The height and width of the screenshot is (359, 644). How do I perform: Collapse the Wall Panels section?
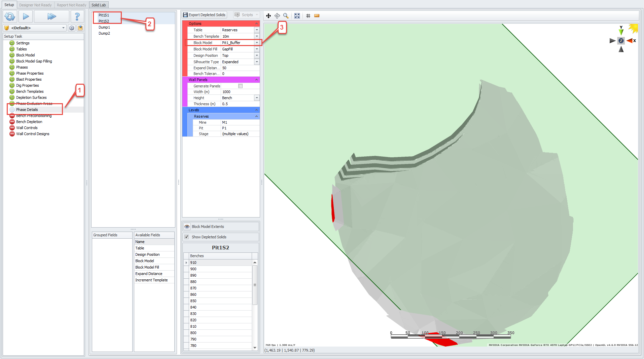256,80
